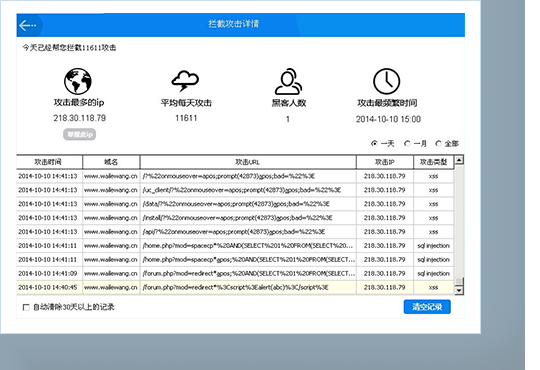Select the 全部 radio button
The height and width of the screenshot is (370, 540).
438,143
